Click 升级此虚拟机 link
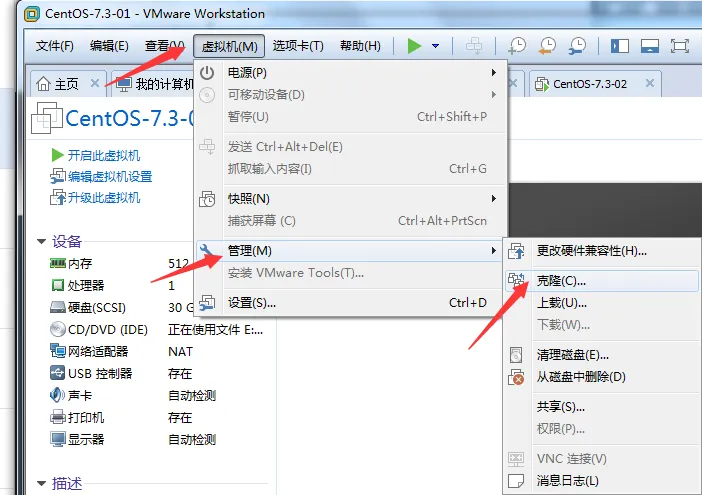The height and width of the screenshot is (495, 702). point(104,197)
